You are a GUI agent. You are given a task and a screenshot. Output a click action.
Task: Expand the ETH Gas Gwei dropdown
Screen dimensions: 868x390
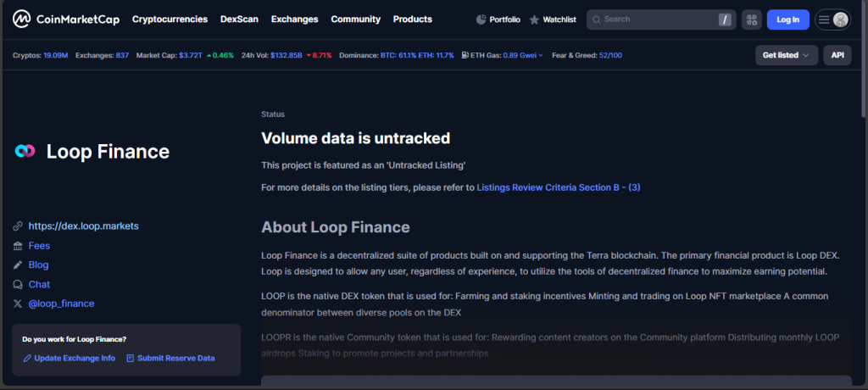(541, 56)
